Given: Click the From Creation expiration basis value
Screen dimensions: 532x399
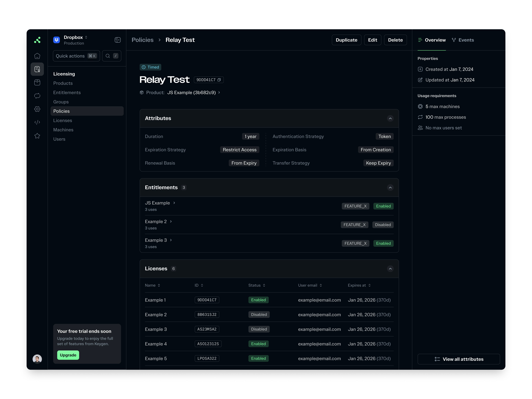Looking at the screenshot, I should [376, 150].
